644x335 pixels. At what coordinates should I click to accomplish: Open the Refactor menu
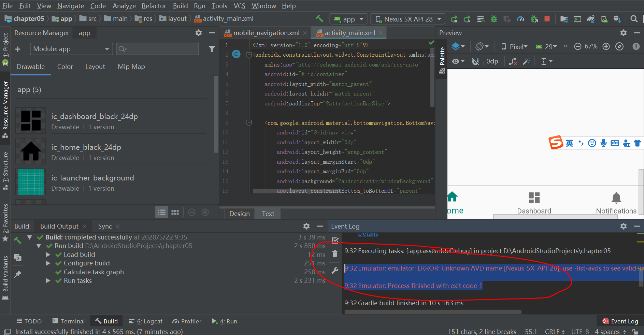point(154,6)
